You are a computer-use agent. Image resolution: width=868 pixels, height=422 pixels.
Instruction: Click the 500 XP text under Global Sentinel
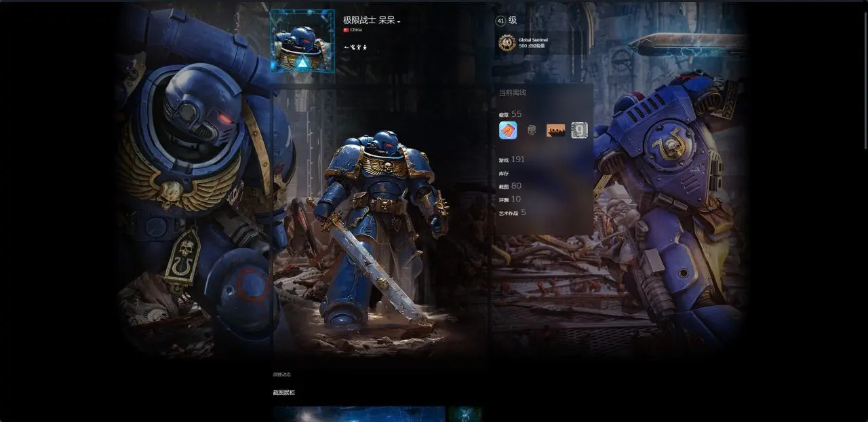coord(532,45)
